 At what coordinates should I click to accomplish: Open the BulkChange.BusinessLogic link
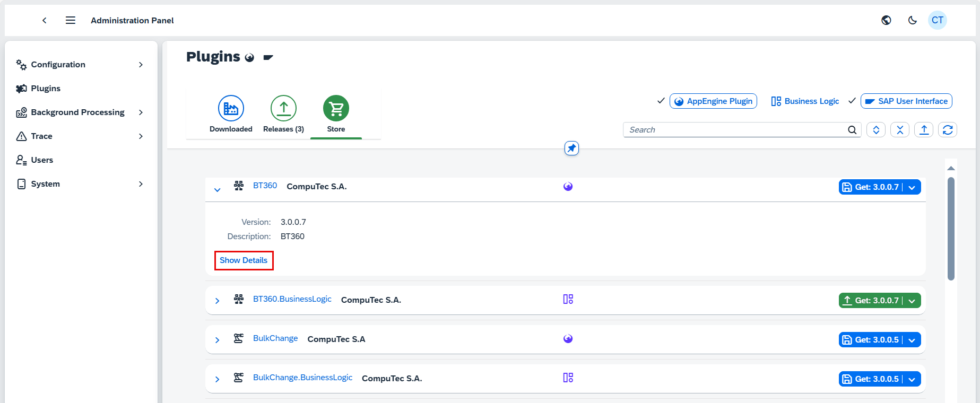click(302, 378)
